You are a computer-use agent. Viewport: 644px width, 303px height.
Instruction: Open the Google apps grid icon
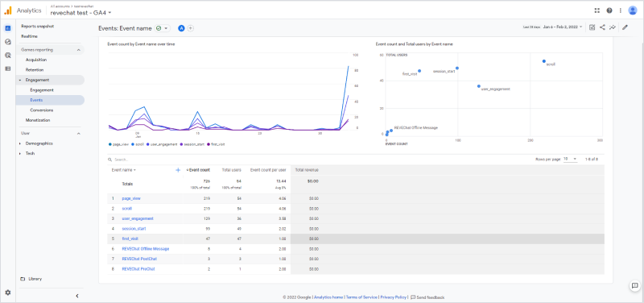pos(597,10)
